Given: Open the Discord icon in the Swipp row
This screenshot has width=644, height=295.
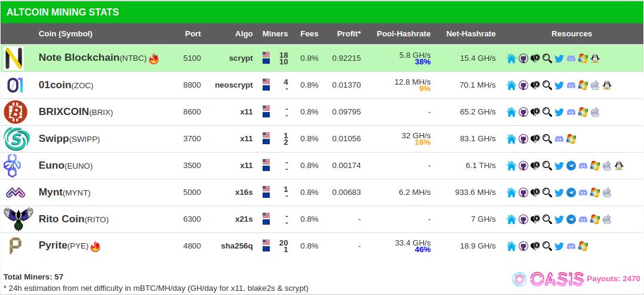Looking at the screenshot, I should [x=559, y=139].
